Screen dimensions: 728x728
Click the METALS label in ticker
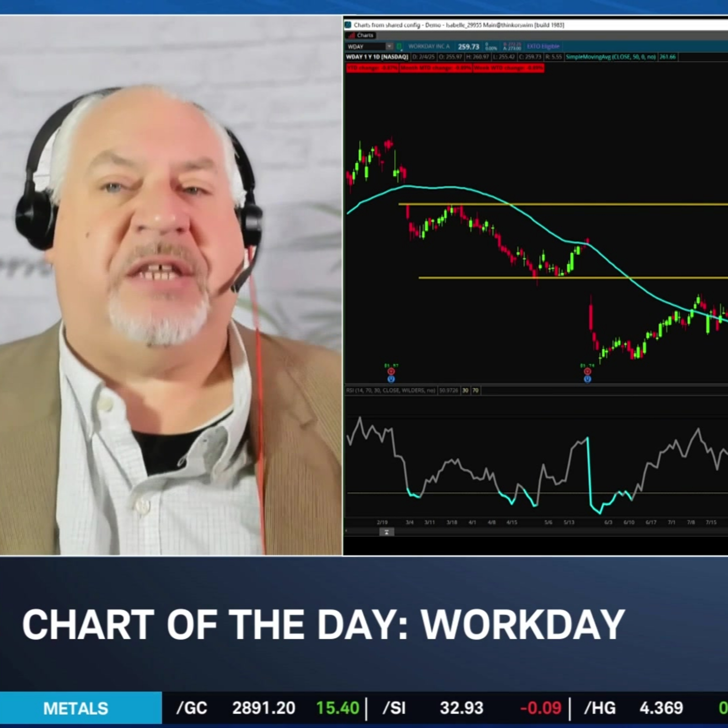click(76, 709)
